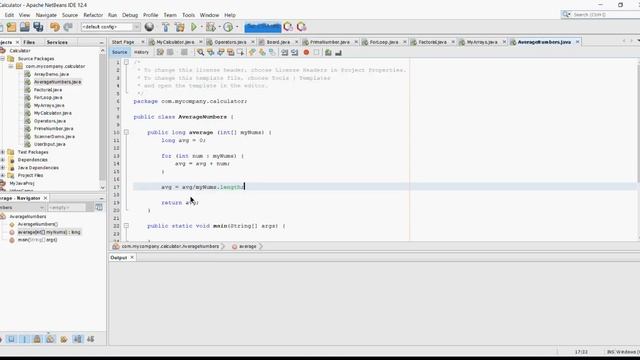This screenshot has width=640, height=360.
Task: Click the New Project toolbar icon
Action: [x=11, y=27]
